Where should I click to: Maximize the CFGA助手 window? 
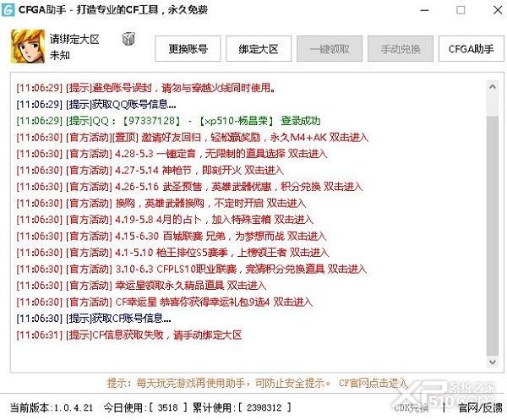point(461,10)
